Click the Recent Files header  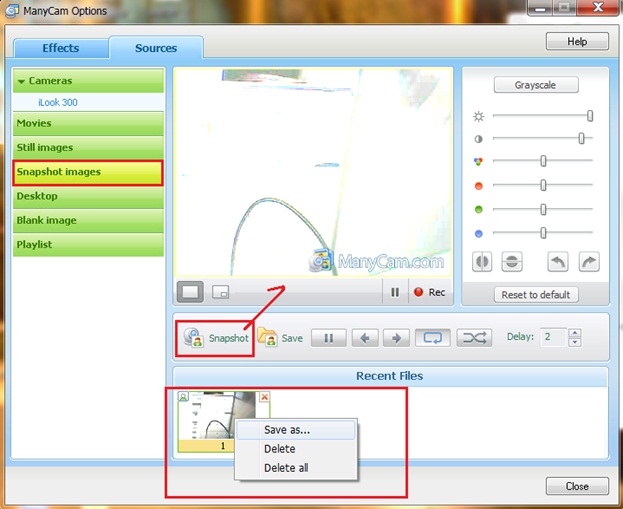coord(389,376)
